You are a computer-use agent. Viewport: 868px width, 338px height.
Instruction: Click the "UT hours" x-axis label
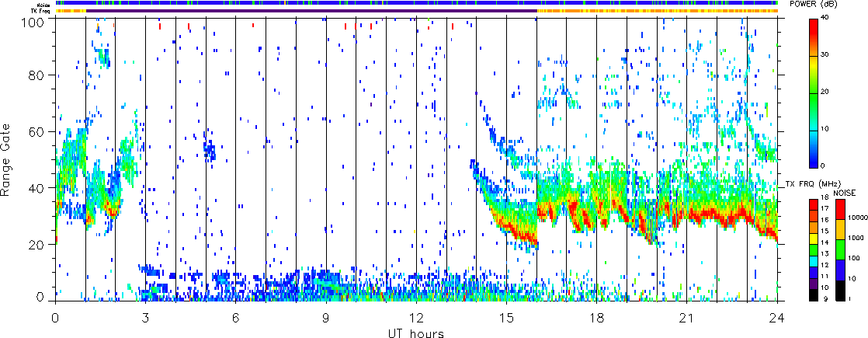pos(415,333)
